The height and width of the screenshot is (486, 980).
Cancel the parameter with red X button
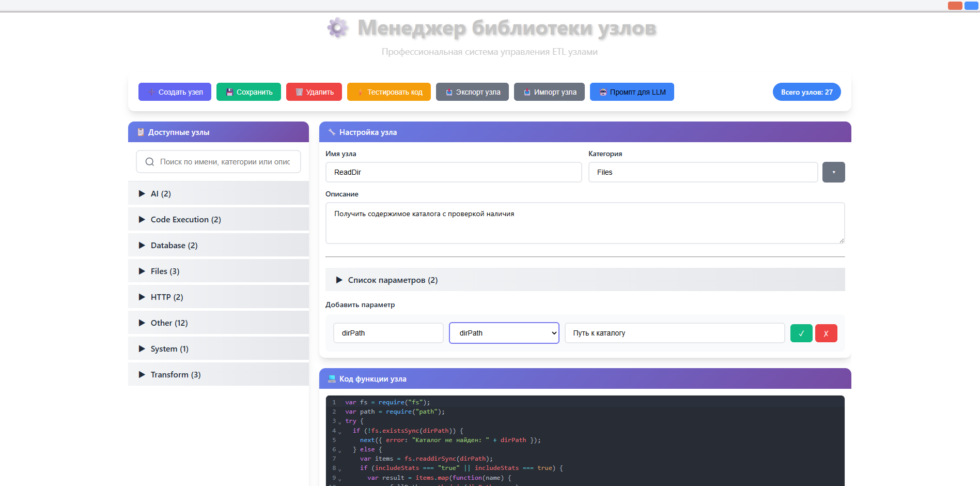[x=826, y=333]
